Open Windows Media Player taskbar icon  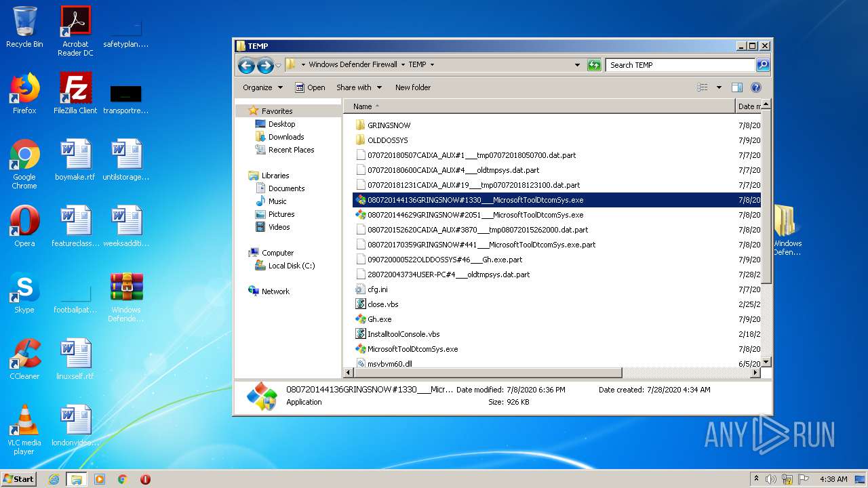100,479
